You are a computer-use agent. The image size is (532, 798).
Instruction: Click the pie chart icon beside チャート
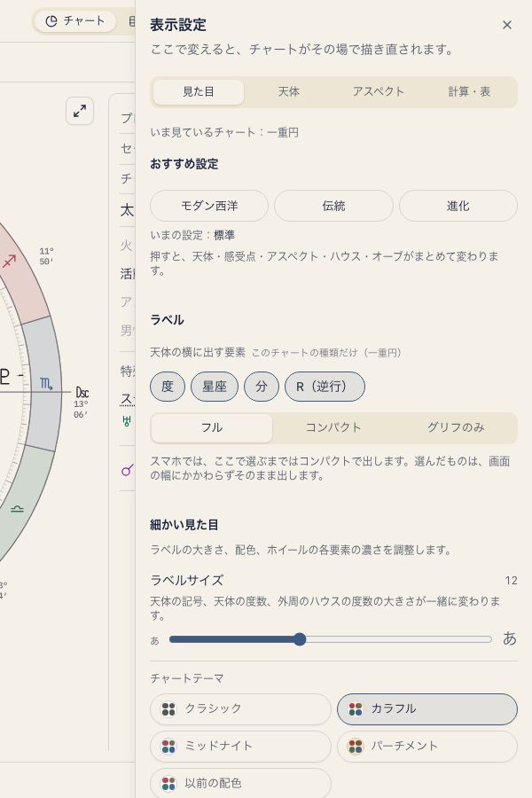pyautogui.click(x=51, y=21)
